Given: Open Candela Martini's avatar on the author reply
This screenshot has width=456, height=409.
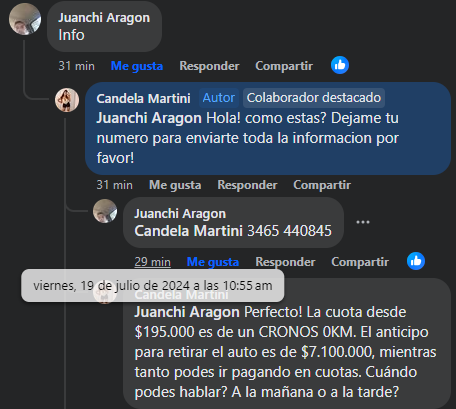Looking at the screenshot, I should (67, 100).
